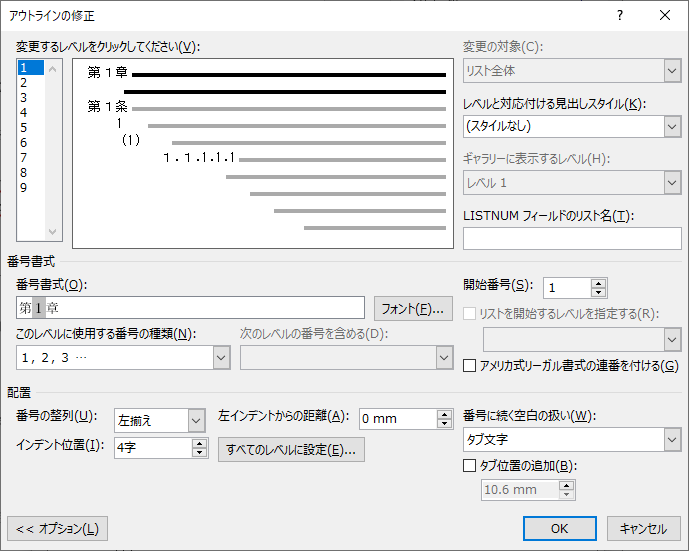This screenshot has height=551, width=689.
Task: Click the フォント button
Action: pyautogui.click(x=413, y=308)
